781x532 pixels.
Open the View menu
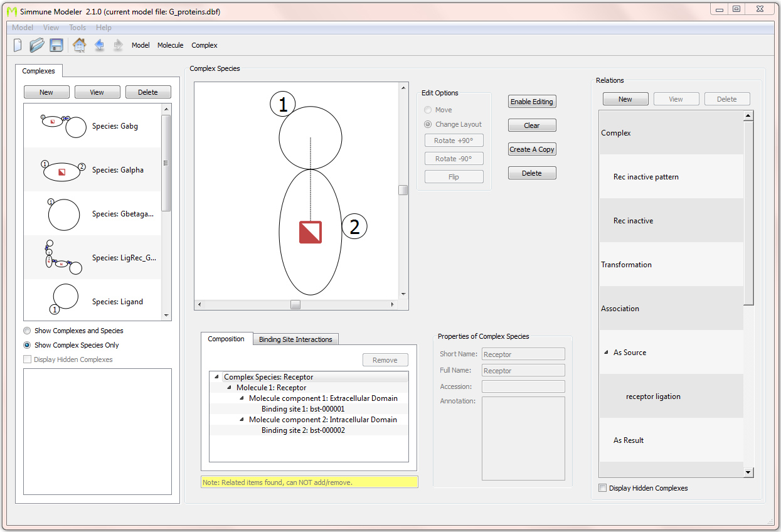[x=51, y=28]
